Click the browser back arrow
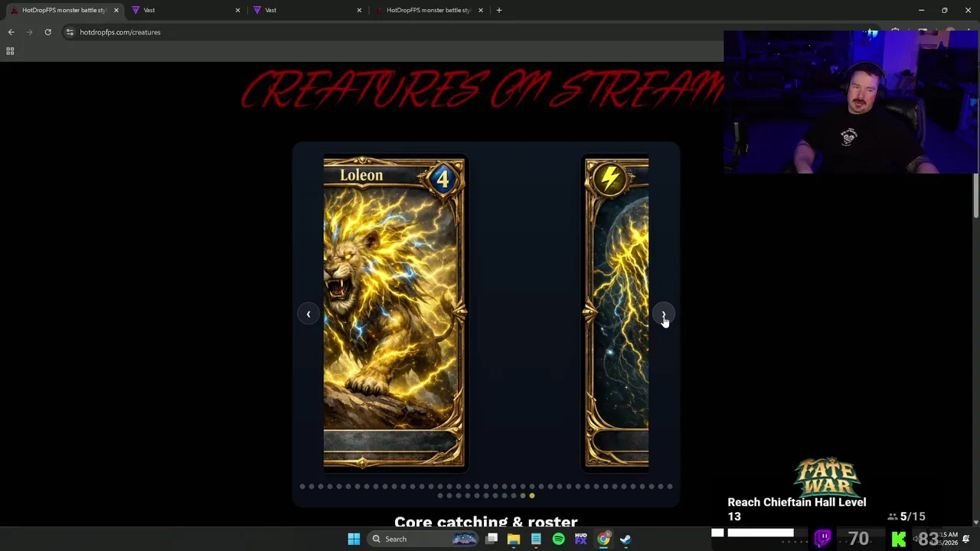 11,32
